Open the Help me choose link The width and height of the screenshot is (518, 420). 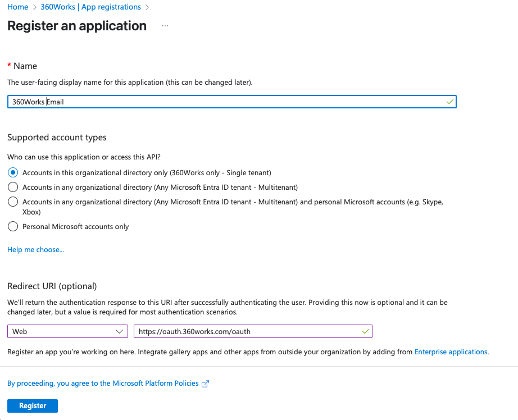click(36, 250)
